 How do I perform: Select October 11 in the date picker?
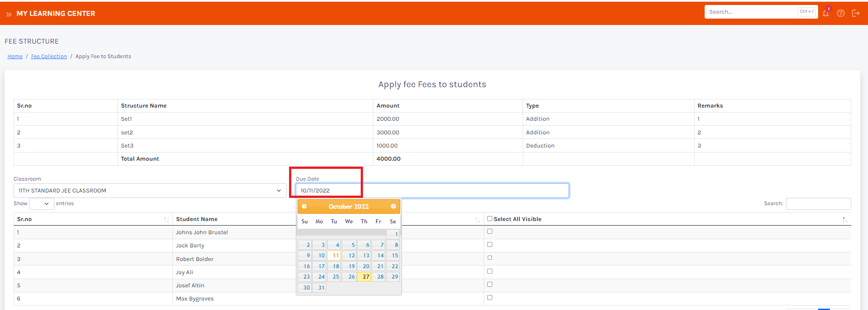[334, 256]
